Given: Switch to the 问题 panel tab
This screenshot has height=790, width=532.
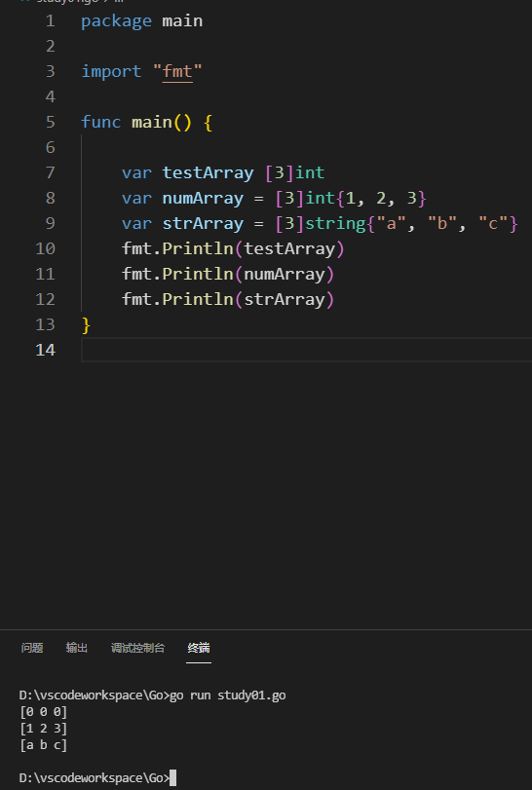Looking at the screenshot, I should coord(32,648).
